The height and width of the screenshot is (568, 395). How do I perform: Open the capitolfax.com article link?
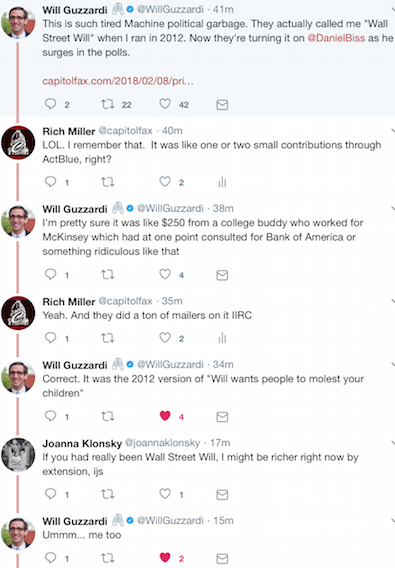118,81
